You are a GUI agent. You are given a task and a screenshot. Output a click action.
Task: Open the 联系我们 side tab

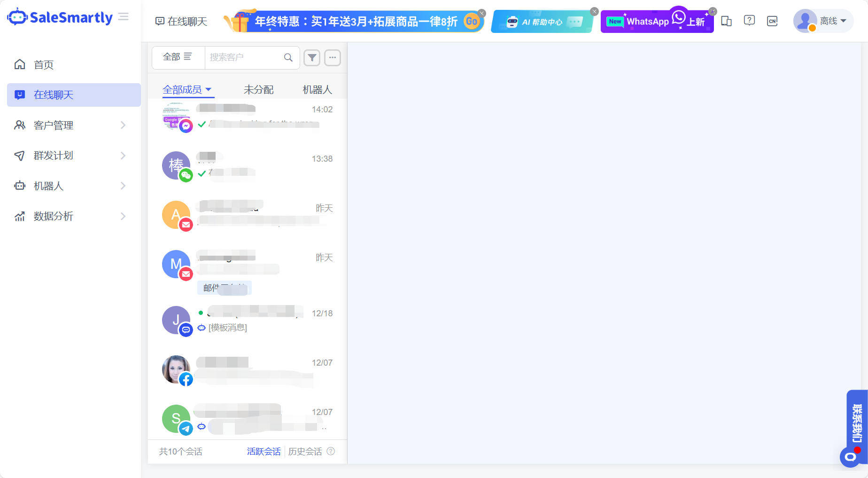click(x=857, y=423)
